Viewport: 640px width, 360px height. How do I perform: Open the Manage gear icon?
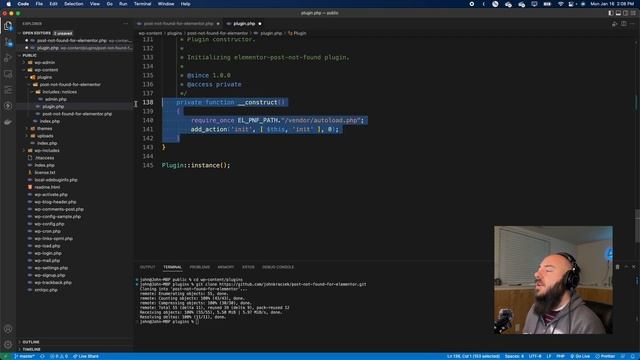[8, 345]
